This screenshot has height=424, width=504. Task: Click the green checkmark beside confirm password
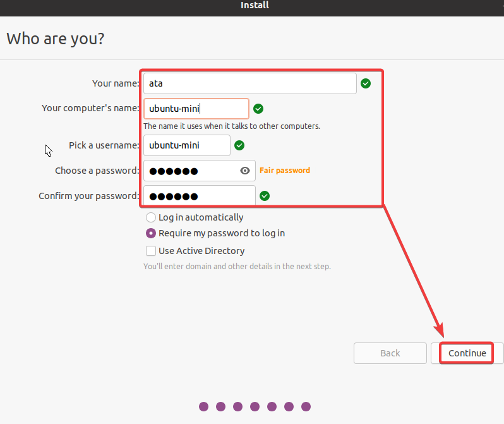(x=265, y=196)
